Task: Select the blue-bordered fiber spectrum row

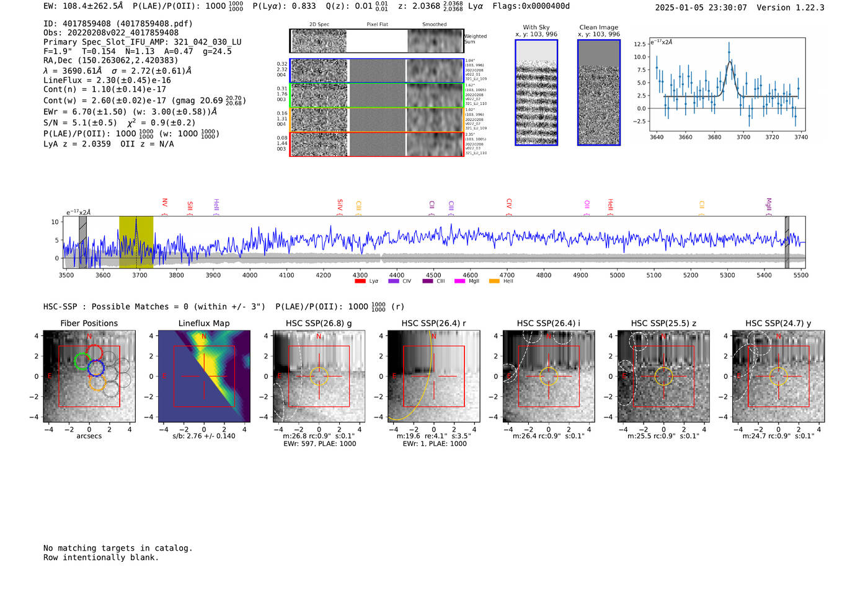Action: tap(376, 71)
